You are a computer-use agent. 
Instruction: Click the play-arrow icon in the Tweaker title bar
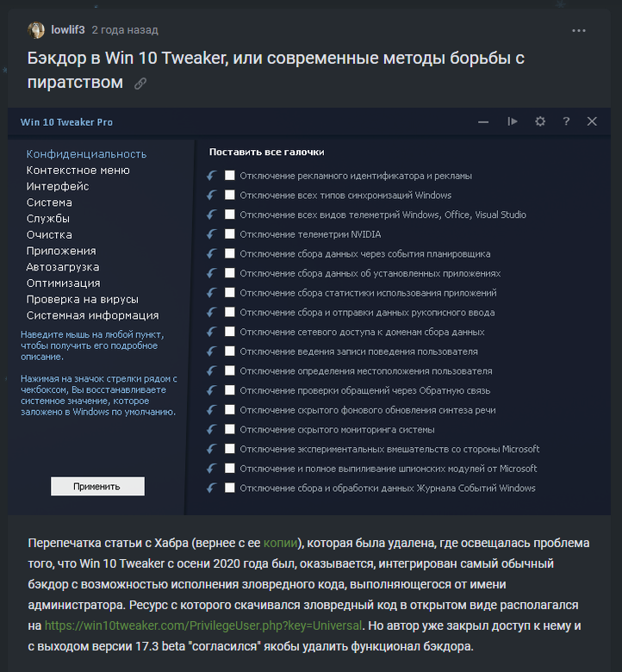click(513, 121)
